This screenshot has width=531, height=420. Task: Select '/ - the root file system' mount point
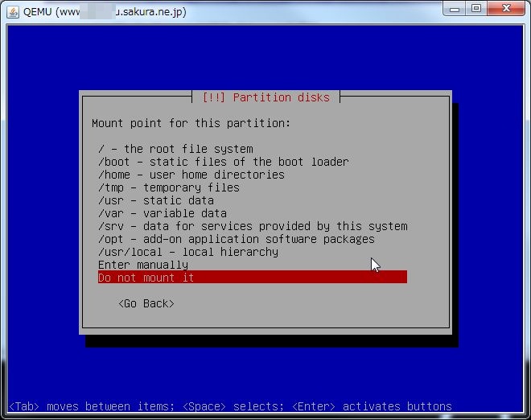coord(175,149)
